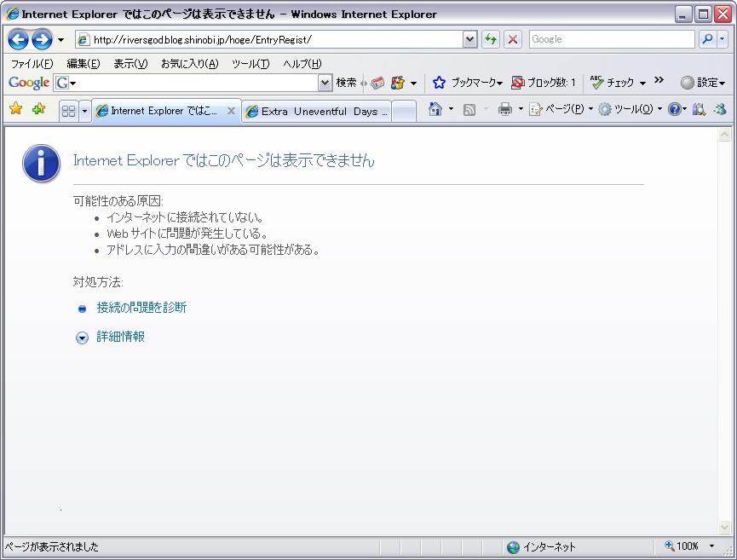Click the red Stop loading icon
Screen dimensions: 737x560
click(x=513, y=39)
